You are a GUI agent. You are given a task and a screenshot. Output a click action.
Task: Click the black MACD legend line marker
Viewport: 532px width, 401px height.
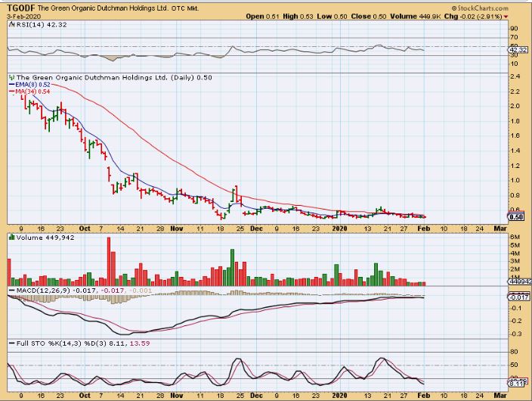(12, 291)
